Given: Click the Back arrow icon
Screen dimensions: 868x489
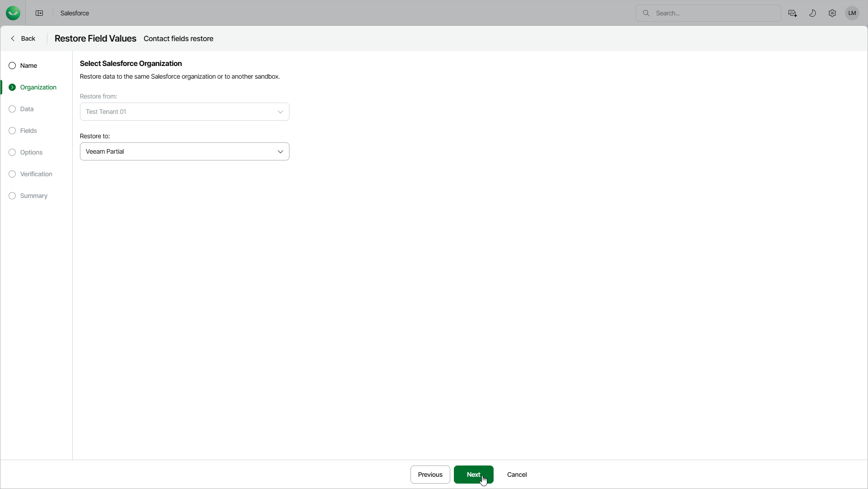Looking at the screenshot, I should click(13, 38).
